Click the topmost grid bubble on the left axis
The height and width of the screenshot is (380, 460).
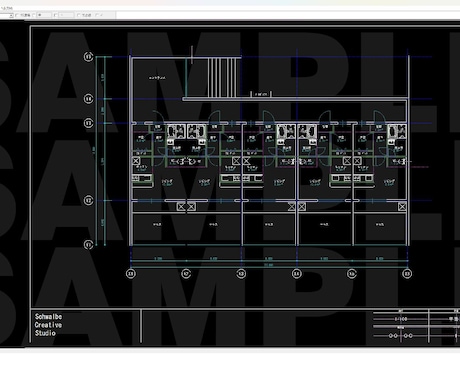click(88, 57)
